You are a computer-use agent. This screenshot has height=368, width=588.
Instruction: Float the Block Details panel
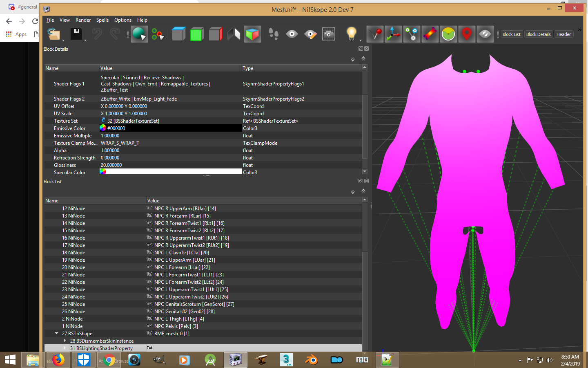click(x=361, y=49)
